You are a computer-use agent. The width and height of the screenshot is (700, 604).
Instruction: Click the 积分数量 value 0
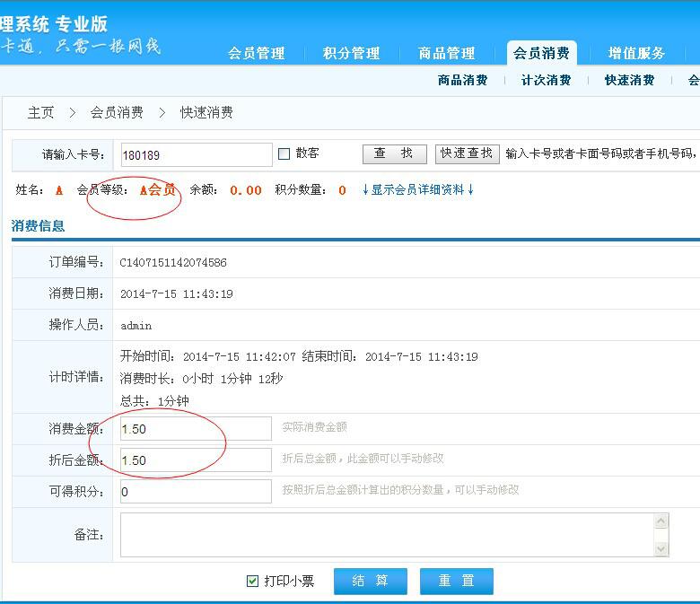tap(342, 190)
